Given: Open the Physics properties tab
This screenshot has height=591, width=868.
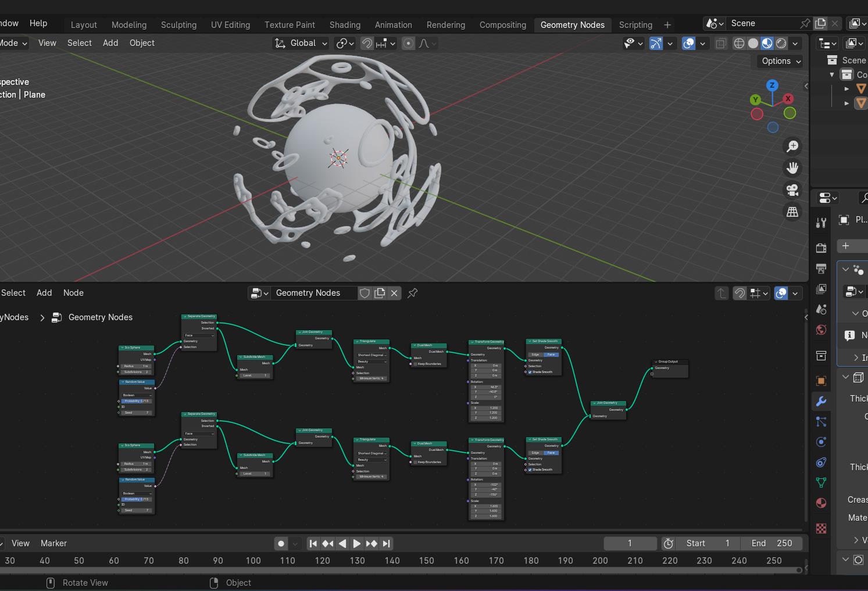Looking at the screenshot, I should [x=821, y=442].
